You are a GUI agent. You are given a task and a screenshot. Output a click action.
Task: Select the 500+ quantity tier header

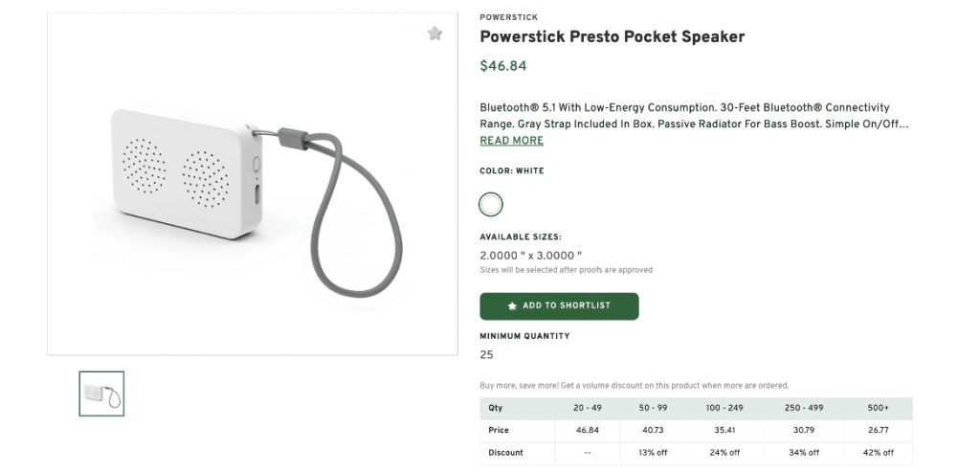click(877, 407)
